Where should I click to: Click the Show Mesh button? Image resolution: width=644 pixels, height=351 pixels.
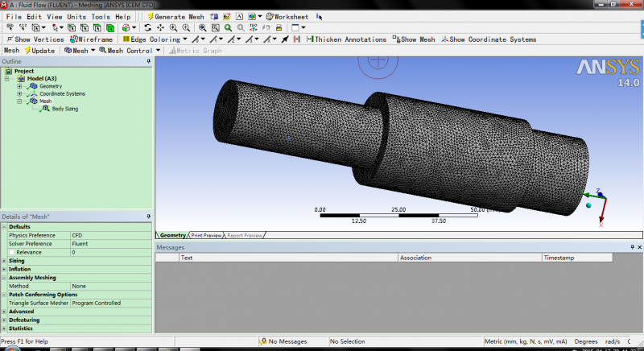pyautogui.click(x=414, y=39)
